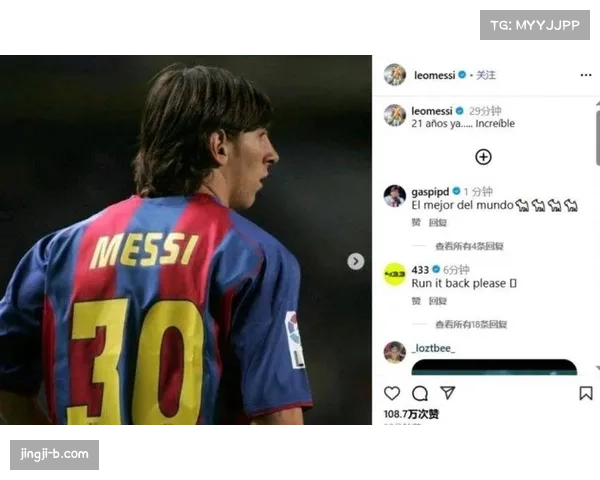This screenshot has height=480, width=600.
Task: Click the comments scrollbar thumb
Action: tap(598, 138)
